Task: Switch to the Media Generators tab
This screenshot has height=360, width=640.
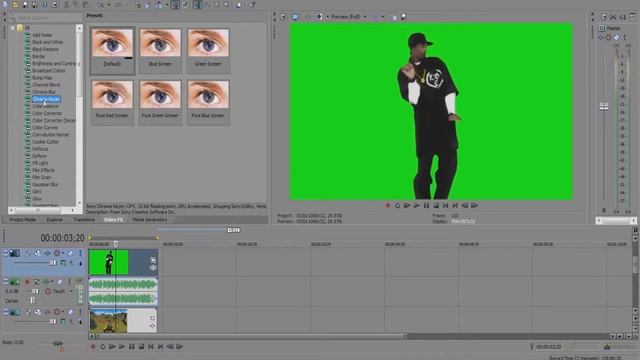Action: [150, 220]
